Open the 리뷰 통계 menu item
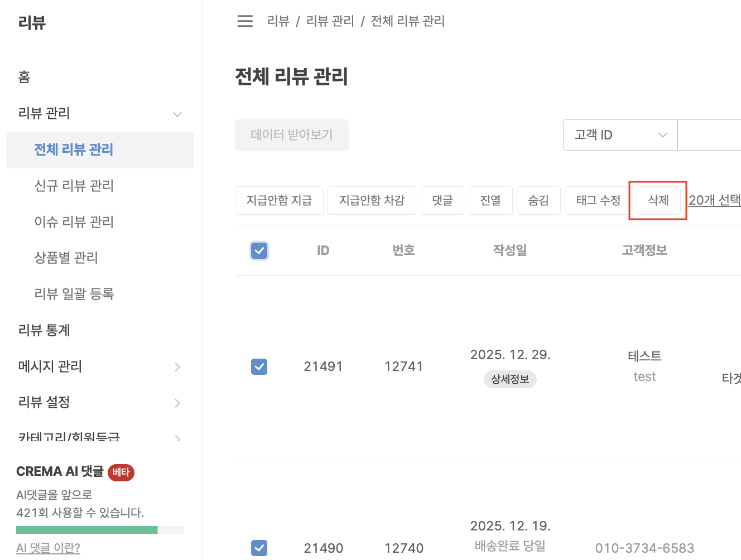Viewport: 741px width, 560px height. [44, 330]
